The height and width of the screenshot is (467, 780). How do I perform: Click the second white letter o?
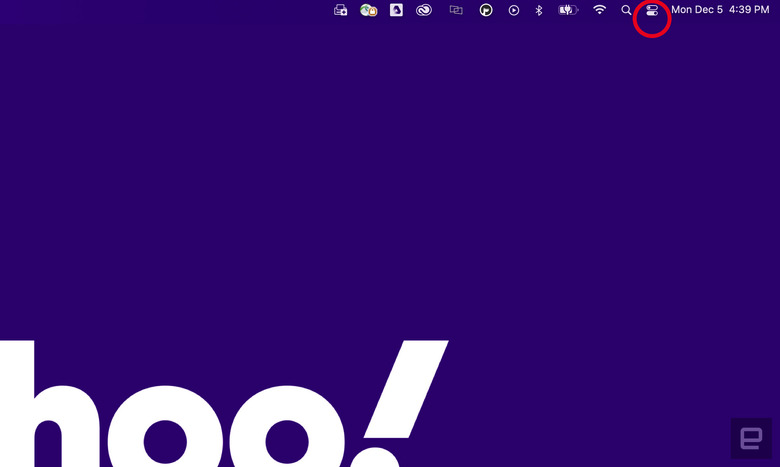287,427
